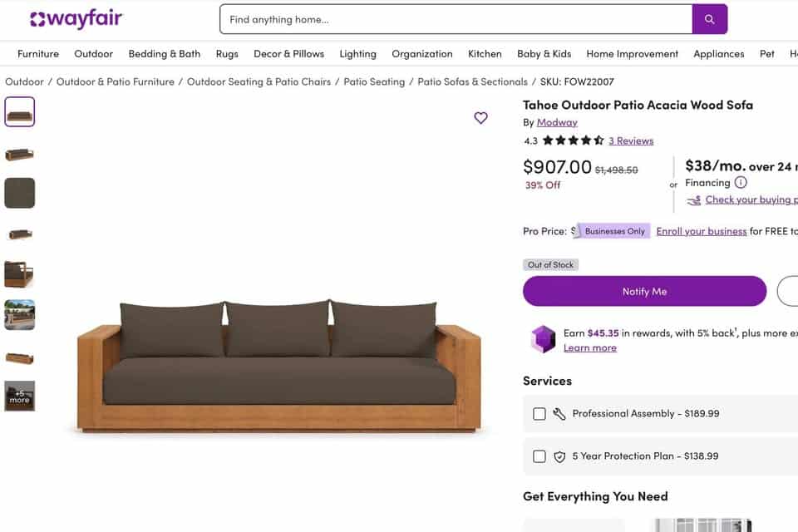798x532 pixels.
Task: Open the Home Improvement menu
Action: [632, 54]
